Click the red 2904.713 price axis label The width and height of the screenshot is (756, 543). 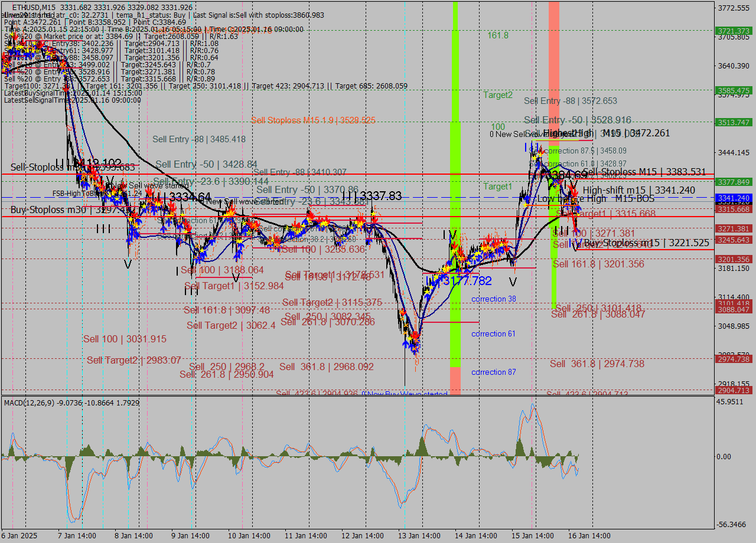(733, 390)
